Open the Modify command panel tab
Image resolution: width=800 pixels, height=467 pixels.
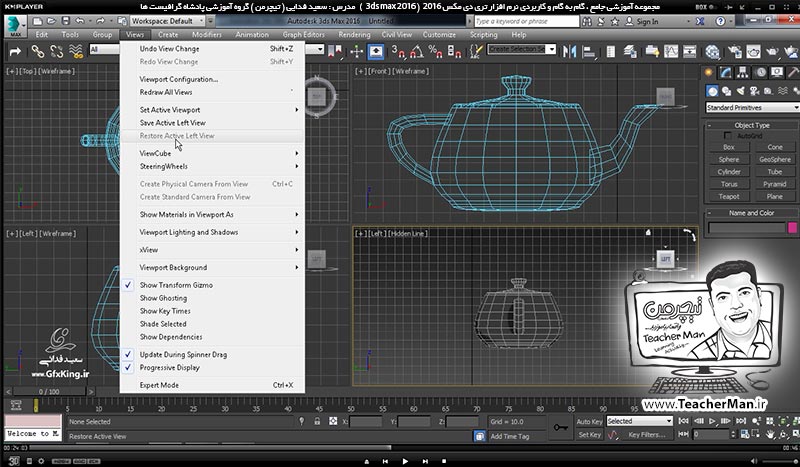click(726, 72)
